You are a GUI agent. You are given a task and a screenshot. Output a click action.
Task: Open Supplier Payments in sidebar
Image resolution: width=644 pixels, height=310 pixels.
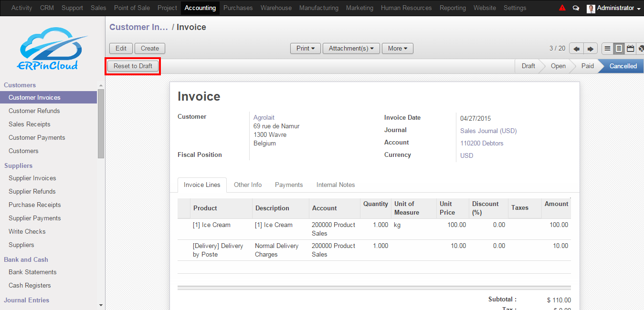48,218
